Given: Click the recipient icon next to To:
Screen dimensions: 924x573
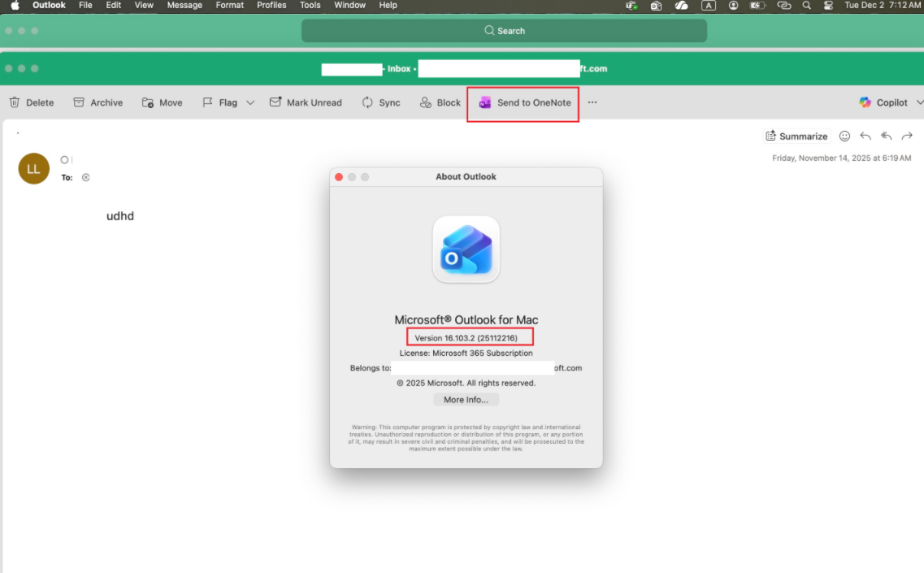Looking at the screenshot, I should click(x=86, y=177).
